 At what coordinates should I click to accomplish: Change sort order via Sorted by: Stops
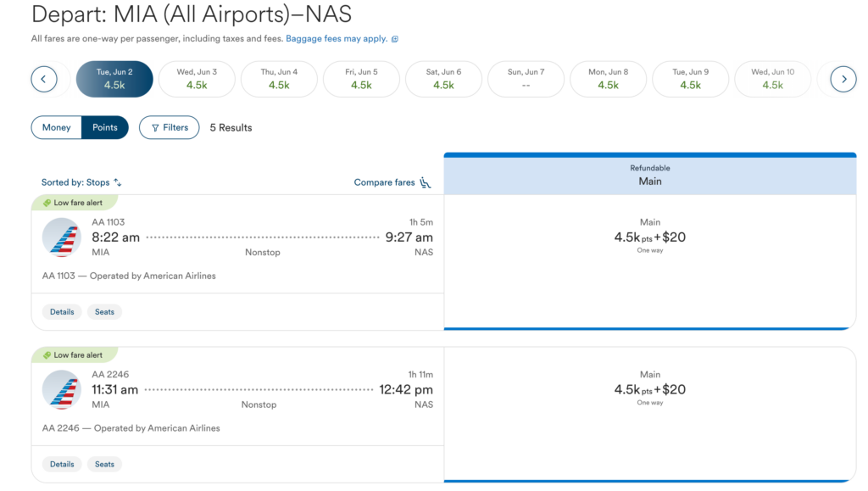(81, 182)
